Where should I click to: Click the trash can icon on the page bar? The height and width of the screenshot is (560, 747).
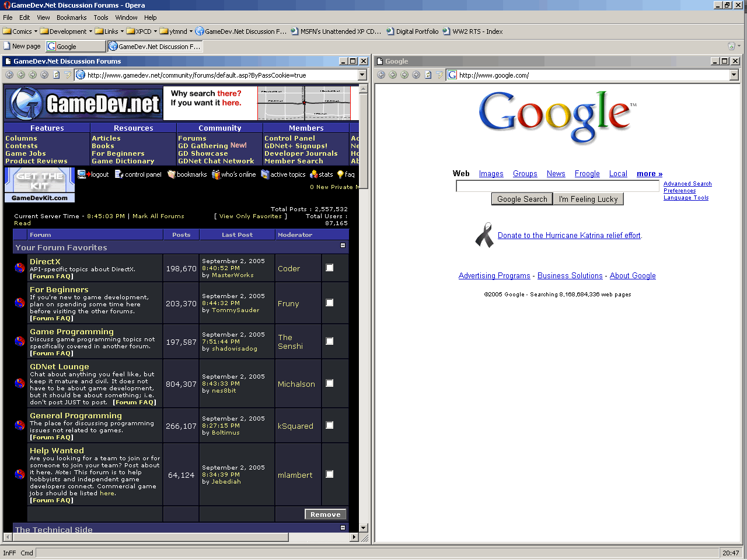point(731,46)
